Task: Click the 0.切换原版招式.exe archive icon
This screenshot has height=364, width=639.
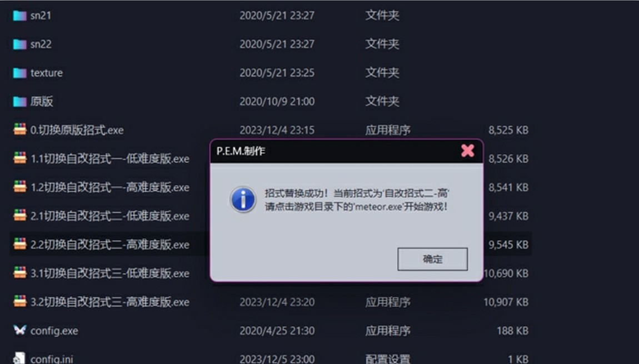Action: 19,129
